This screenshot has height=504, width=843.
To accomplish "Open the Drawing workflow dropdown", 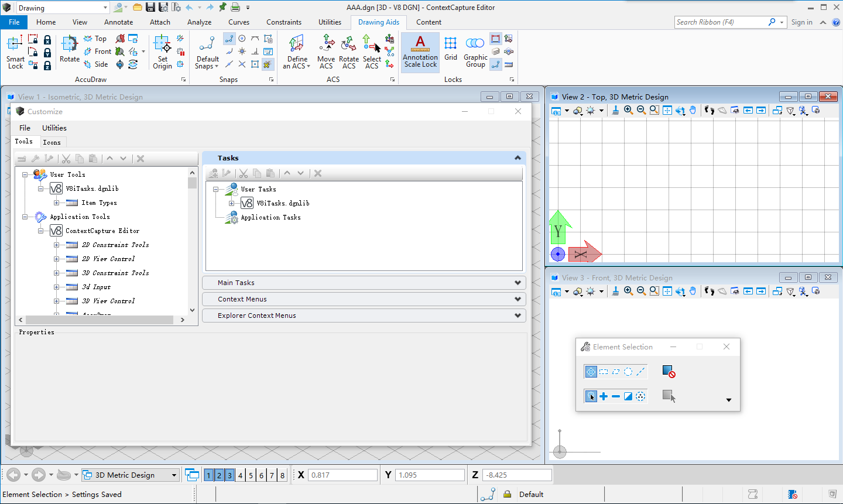I will (x=105, y=8).
